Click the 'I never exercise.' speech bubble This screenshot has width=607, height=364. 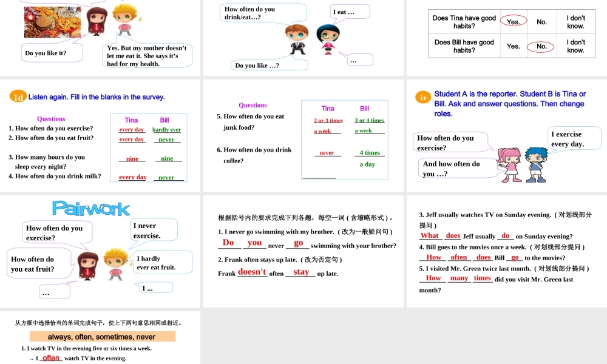tap(154, 231)
